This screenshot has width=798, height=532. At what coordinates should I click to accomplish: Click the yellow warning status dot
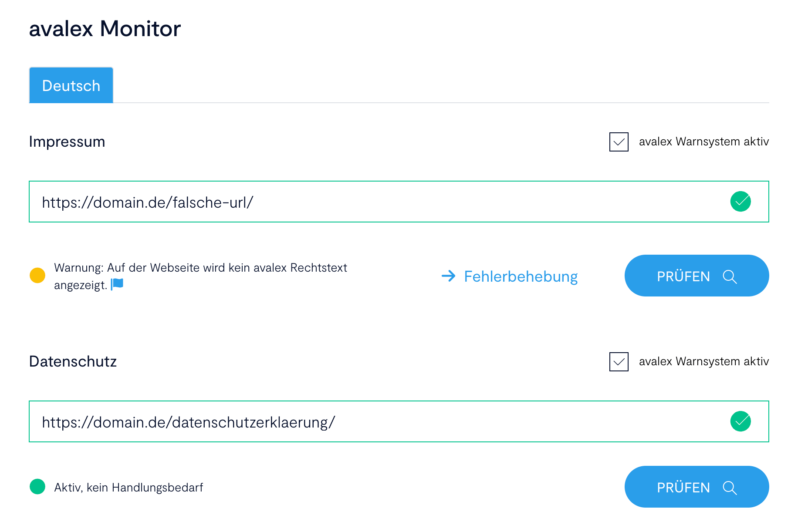pos(37,276)
